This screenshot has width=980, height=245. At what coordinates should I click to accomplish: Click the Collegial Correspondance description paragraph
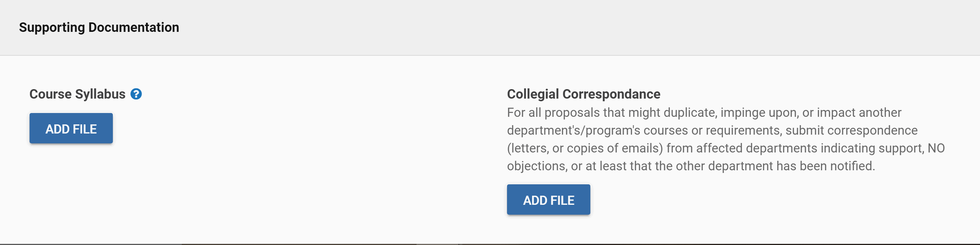pyautogui.click(x=726, y=139)
